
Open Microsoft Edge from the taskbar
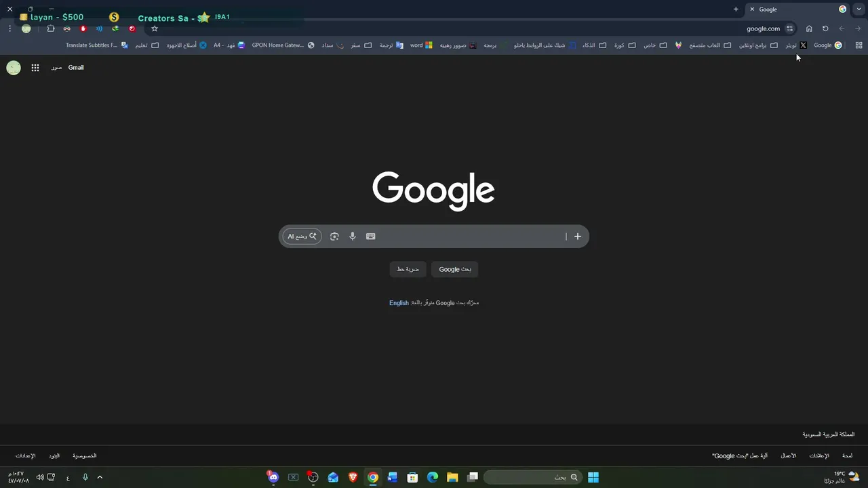pyautogui.click(x=433, y=477)
